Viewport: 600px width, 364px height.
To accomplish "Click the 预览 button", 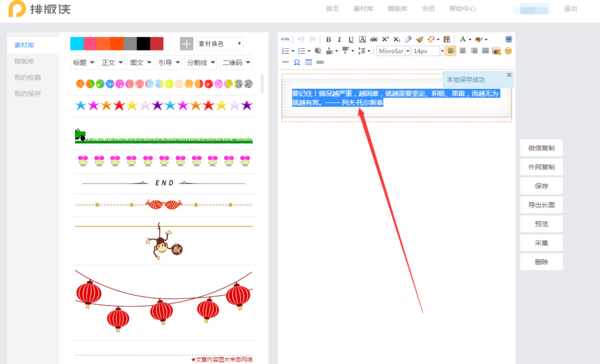I will (x=541, y=224).
